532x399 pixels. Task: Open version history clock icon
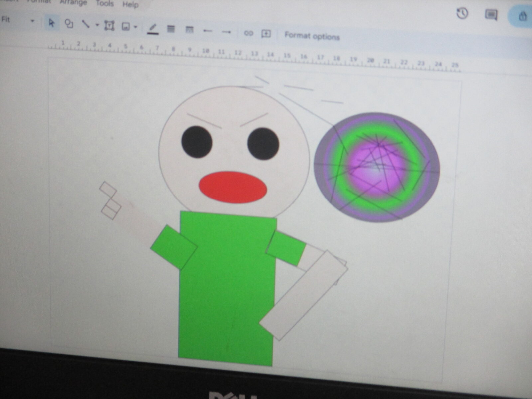462,14
